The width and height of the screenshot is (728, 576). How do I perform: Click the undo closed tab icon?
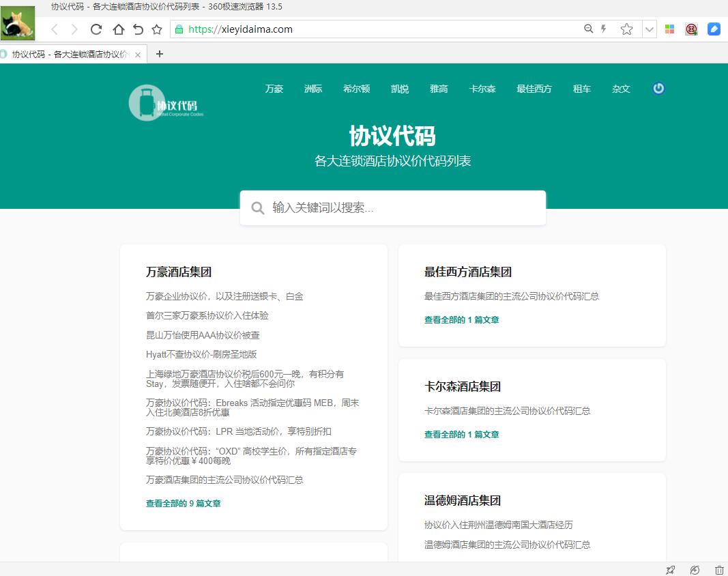point(138,30)
